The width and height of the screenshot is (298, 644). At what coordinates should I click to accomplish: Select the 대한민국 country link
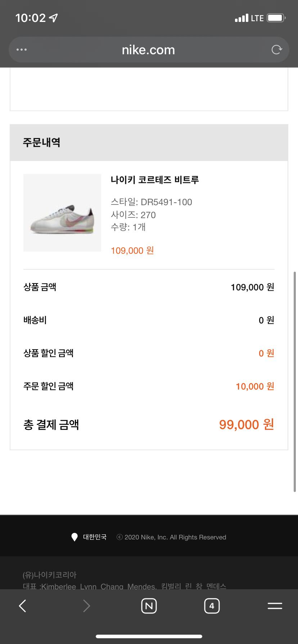(95, 537)
